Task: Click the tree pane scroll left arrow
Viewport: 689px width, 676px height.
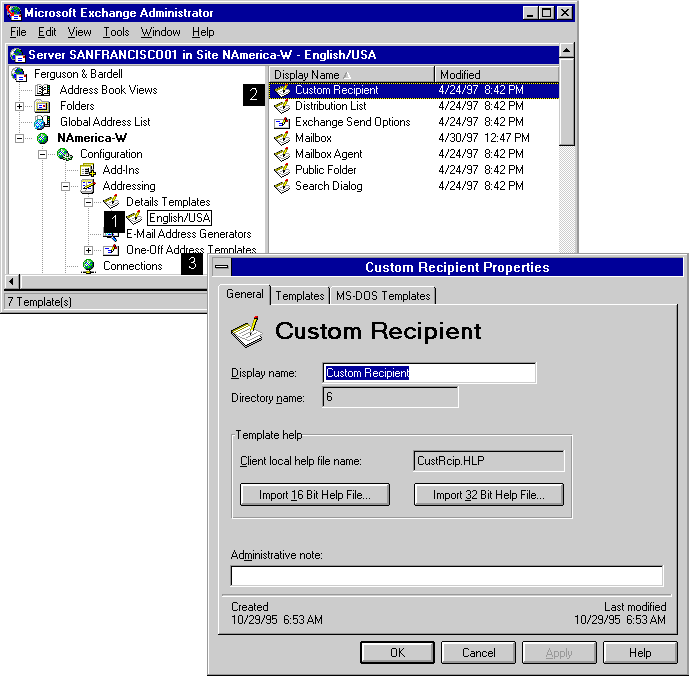Action: click(12, 282)
